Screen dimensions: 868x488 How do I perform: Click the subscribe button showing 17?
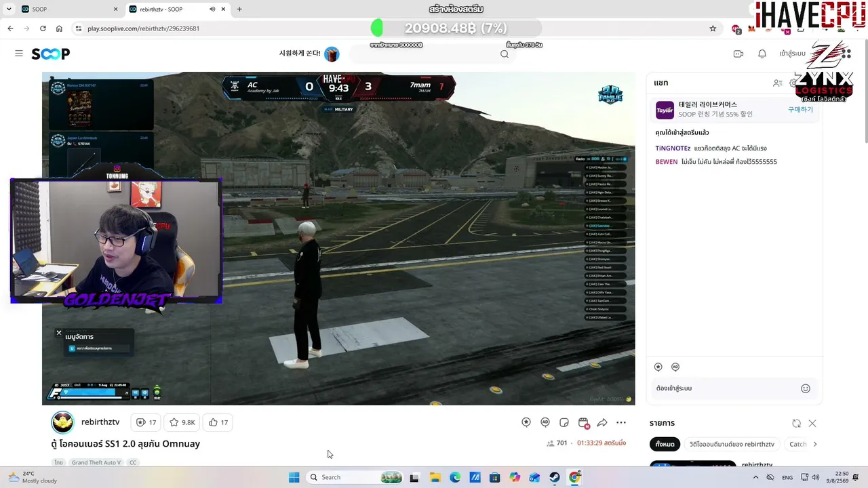[146, 422]
